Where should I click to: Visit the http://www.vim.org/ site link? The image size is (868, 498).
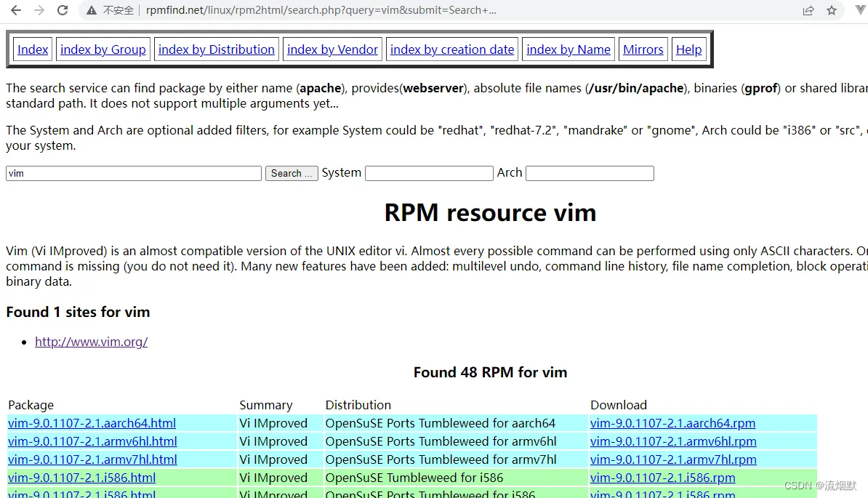click(x=92, y=342)
